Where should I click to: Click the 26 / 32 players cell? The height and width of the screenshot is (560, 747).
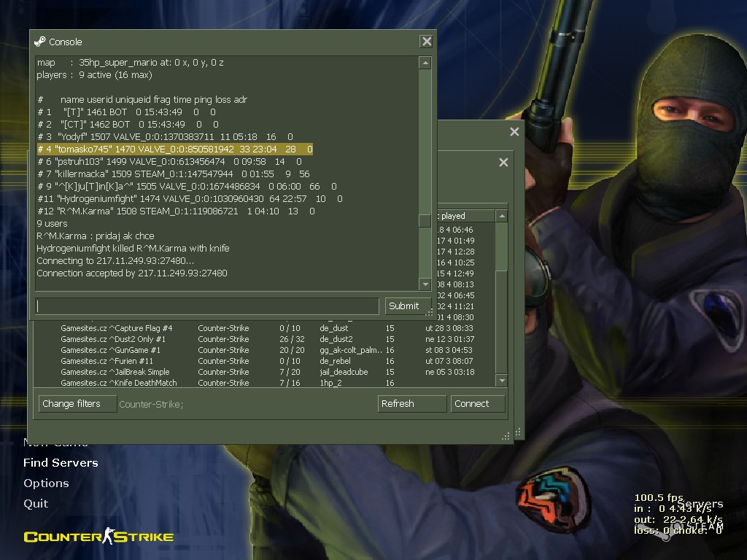point(292,339)
